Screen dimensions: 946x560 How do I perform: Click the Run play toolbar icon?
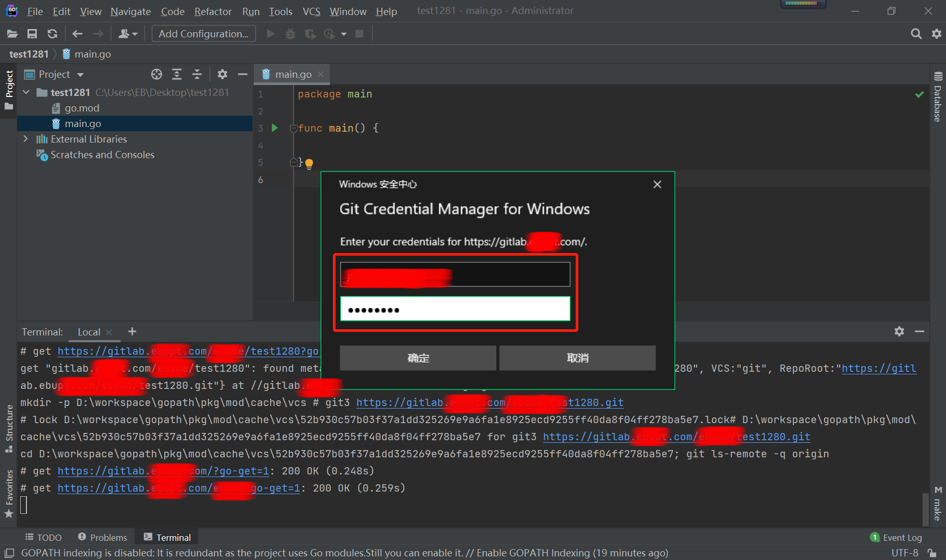click(x=270, y=34)
